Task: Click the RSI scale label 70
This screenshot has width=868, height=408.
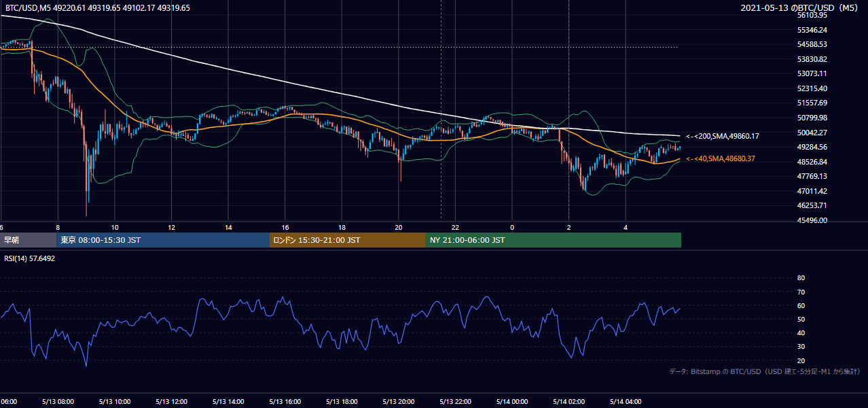Action: click(x=801, y=292)
